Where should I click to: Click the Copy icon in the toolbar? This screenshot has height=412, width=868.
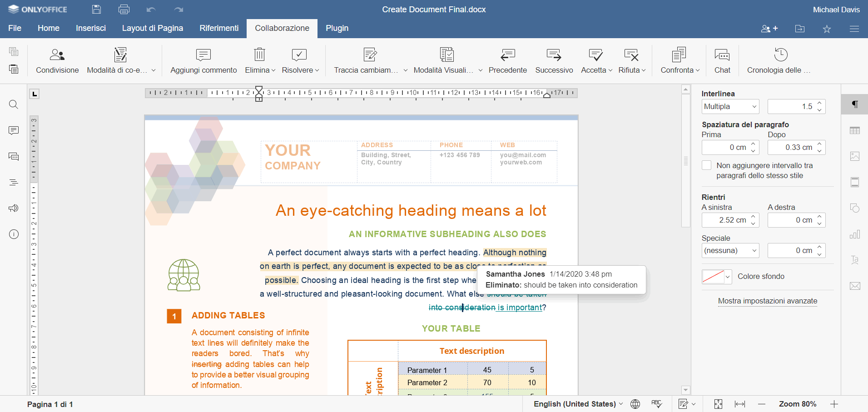click(x=14, y=51)
